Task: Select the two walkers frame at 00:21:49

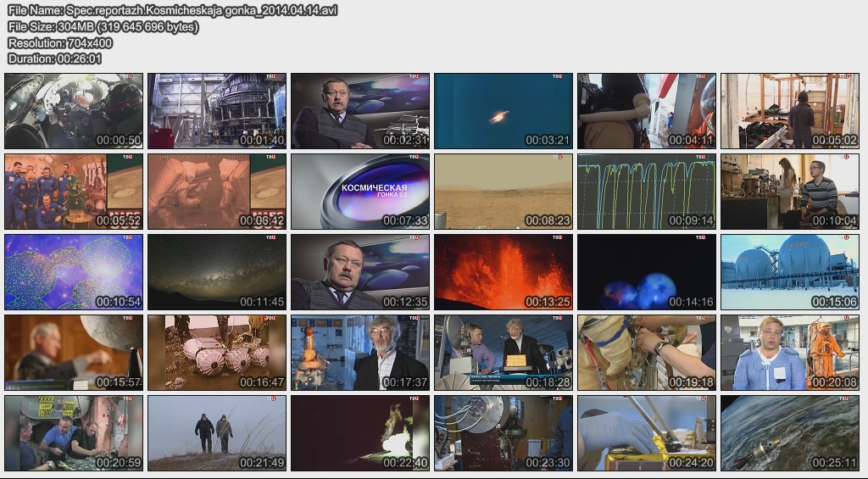Action: click(217, 433)
